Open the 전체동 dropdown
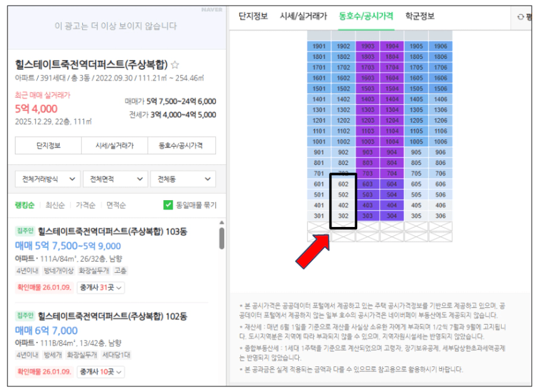538x392 pixels. 183,179
